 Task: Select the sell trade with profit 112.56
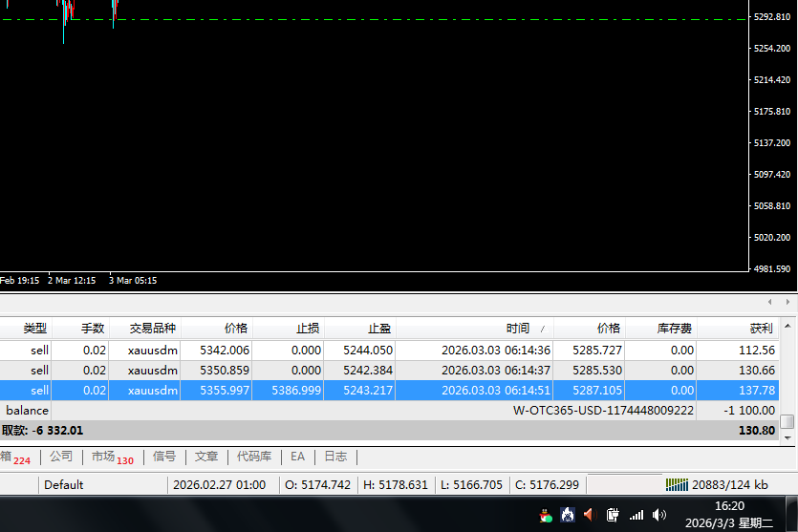[x=382, y=350]
